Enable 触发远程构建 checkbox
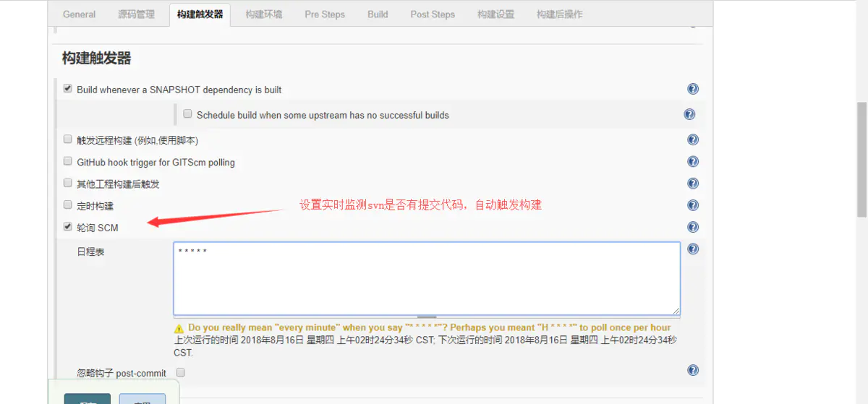This screenshot has height=404, width=868. click(68, 139)
